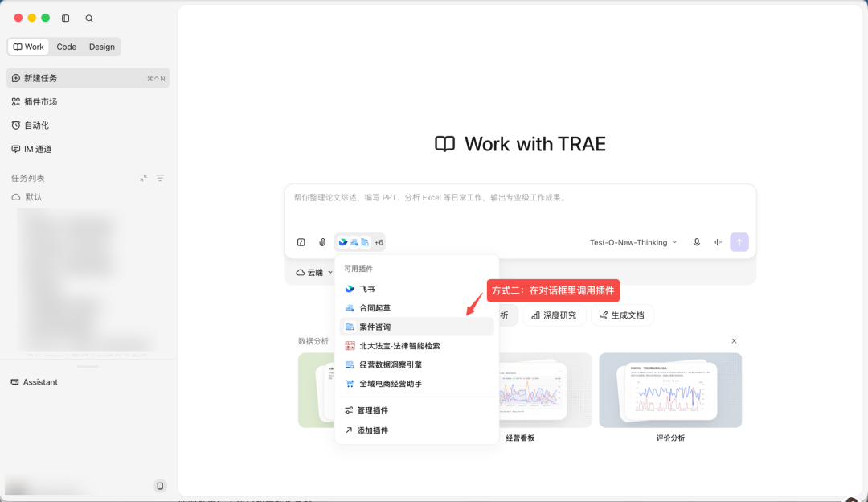Close the 数据分析 suggestions panel

coord(734,341)
